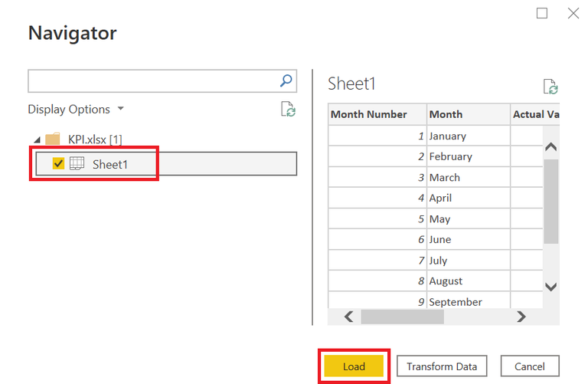Click the refresh icon under the search box
Viewport: 588px width, 384px height.
[x=288, y=110]
